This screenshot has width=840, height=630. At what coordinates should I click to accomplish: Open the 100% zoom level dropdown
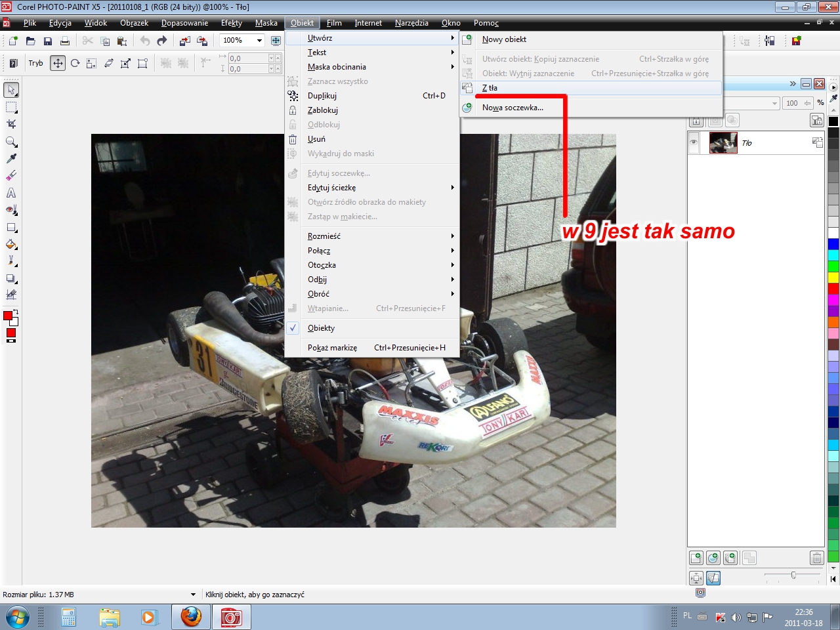[x=259, y=41]
